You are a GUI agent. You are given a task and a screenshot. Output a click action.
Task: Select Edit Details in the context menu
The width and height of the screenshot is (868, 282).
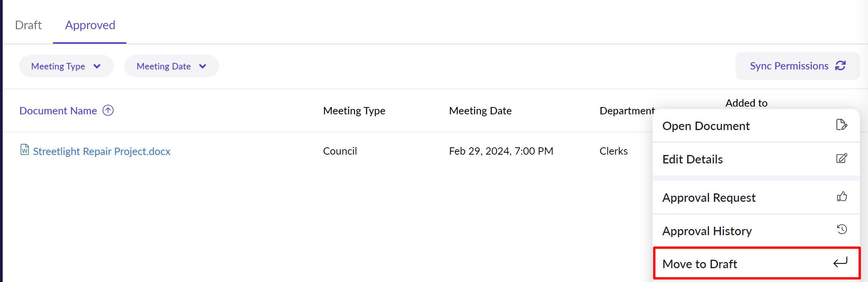(x=692, y=159)
